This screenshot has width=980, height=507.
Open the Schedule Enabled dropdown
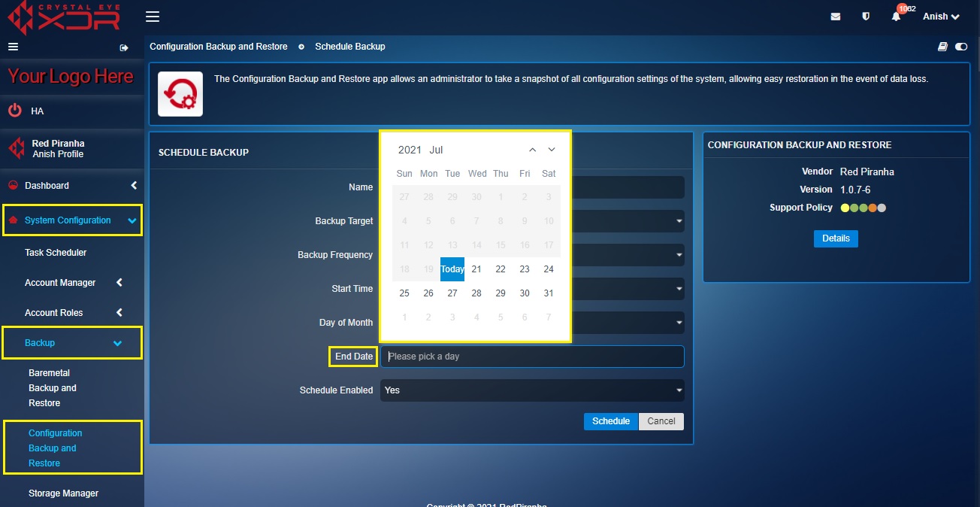pyautogui.click(x=532, y=390)
